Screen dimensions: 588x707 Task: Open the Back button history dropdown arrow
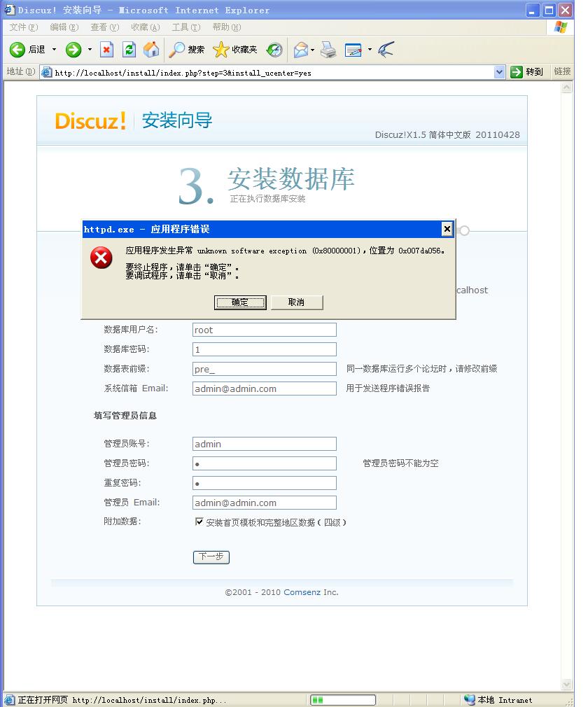[x=54, y=50]
